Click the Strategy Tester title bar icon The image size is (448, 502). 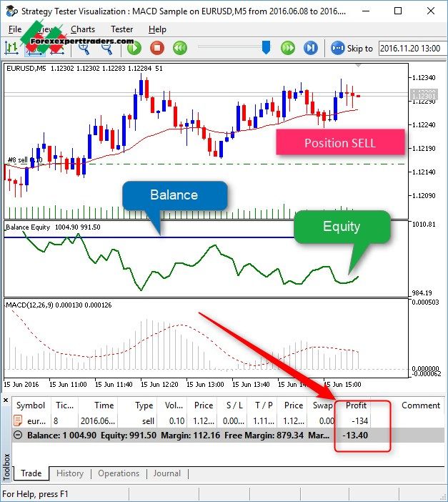(12, 11)
